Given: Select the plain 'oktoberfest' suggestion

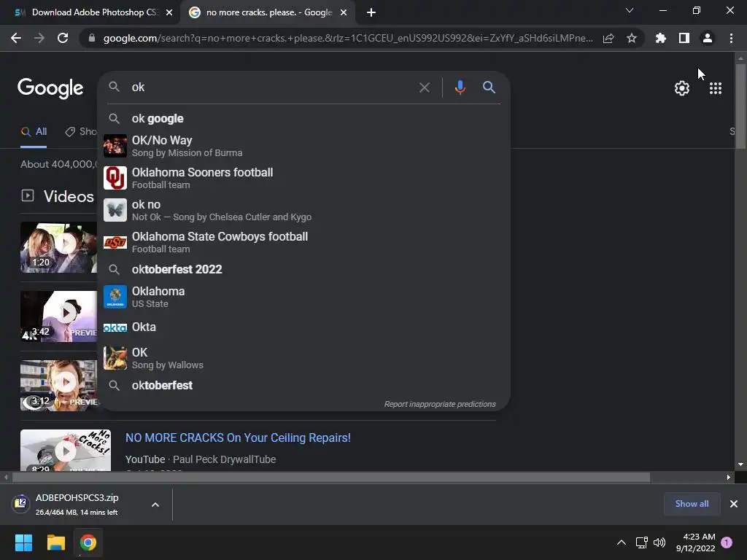Looking at the screenshot, I should pyautogui.click(x=303, y=385).
